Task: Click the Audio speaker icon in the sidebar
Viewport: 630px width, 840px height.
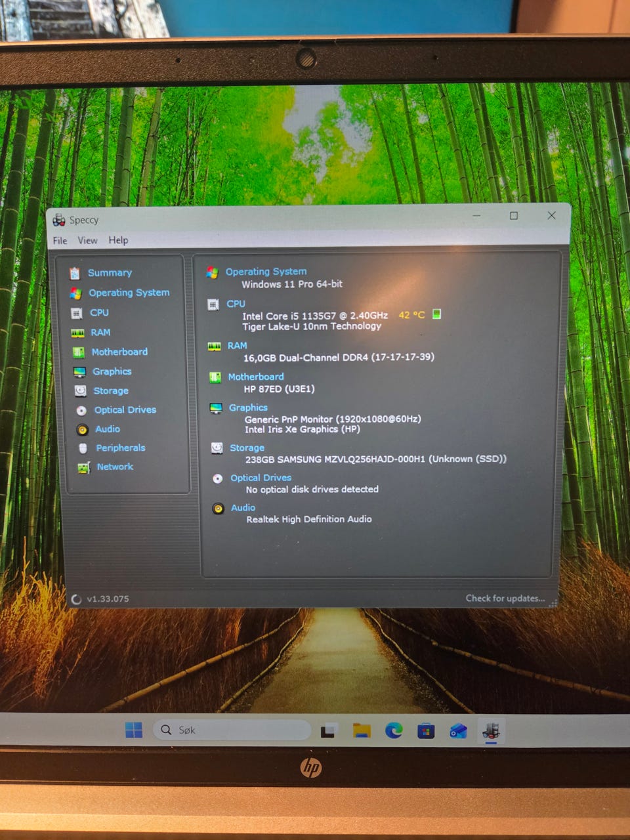Action: tap(82, 430)
